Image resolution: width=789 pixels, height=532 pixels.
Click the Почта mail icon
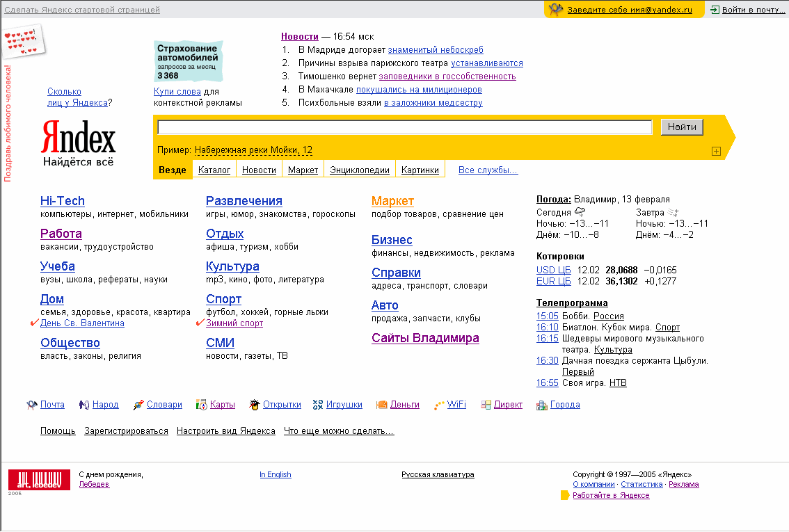point(32,405)
